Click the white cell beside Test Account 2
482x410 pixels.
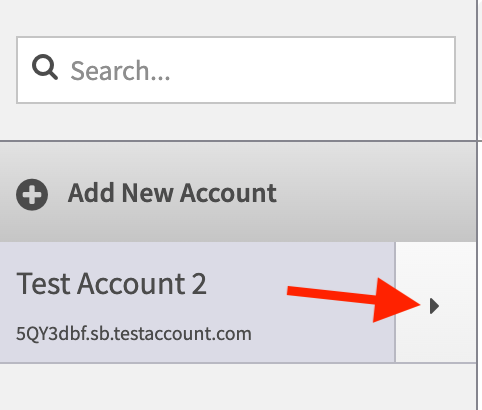436,302
